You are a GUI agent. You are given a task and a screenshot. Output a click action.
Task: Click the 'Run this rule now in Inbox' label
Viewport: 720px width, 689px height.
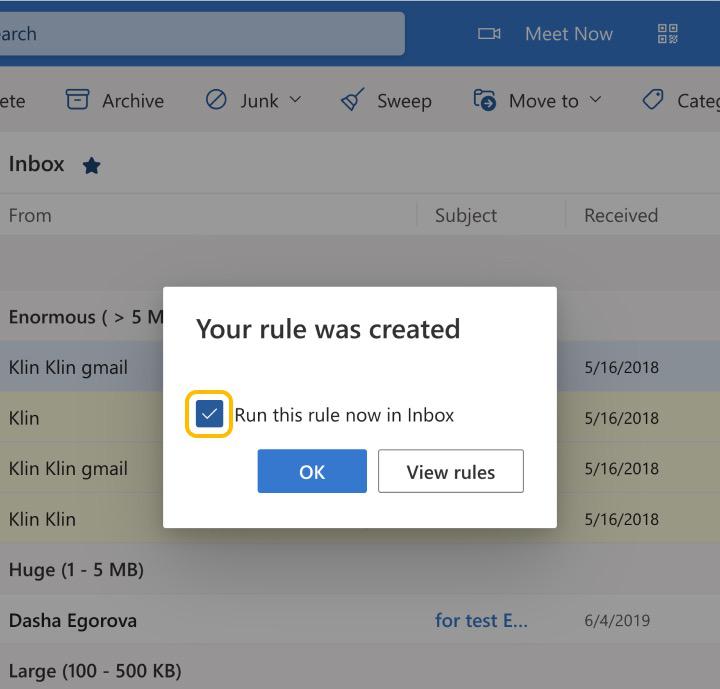pos(344,415)
